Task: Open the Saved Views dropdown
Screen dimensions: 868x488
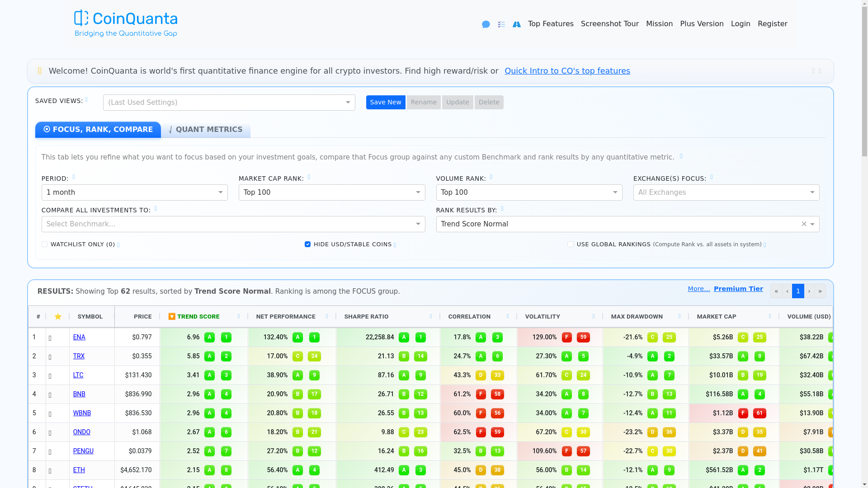Action: (229, 103)
